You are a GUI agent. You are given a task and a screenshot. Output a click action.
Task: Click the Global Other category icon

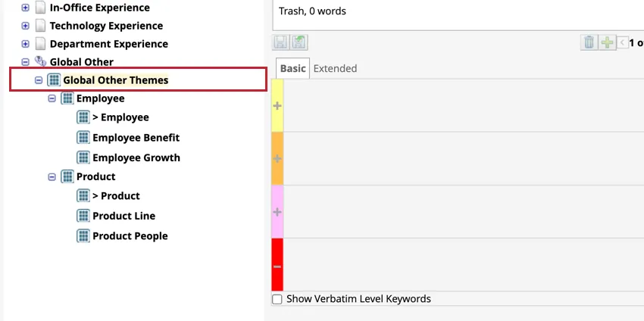[41, 62]
